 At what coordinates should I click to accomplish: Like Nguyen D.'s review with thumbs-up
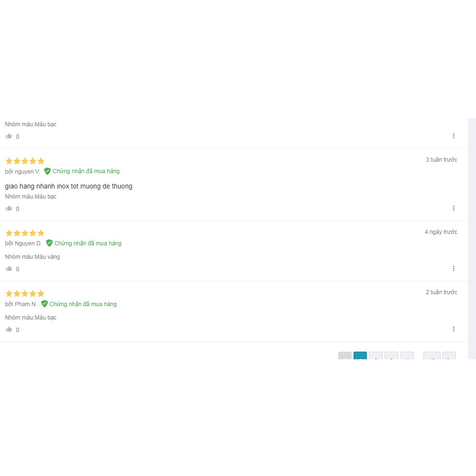coord(9,269)
